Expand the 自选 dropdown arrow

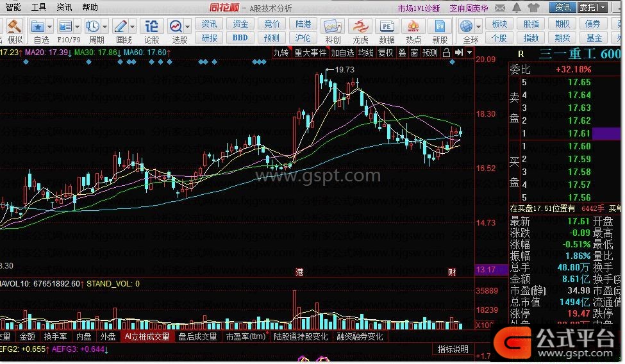(50, 27)
